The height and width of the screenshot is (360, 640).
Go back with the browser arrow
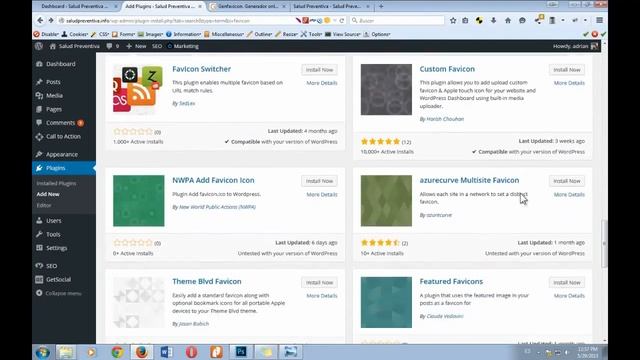40,20
